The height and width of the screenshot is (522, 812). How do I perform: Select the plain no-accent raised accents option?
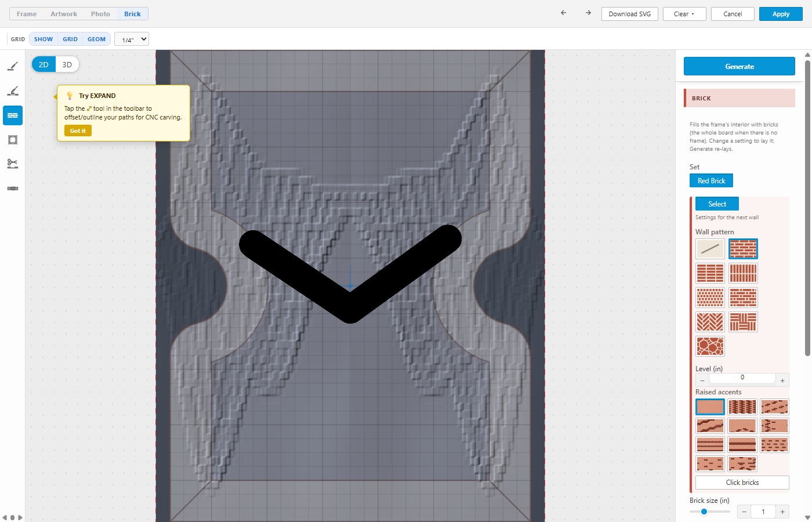(x=710, y=407)
